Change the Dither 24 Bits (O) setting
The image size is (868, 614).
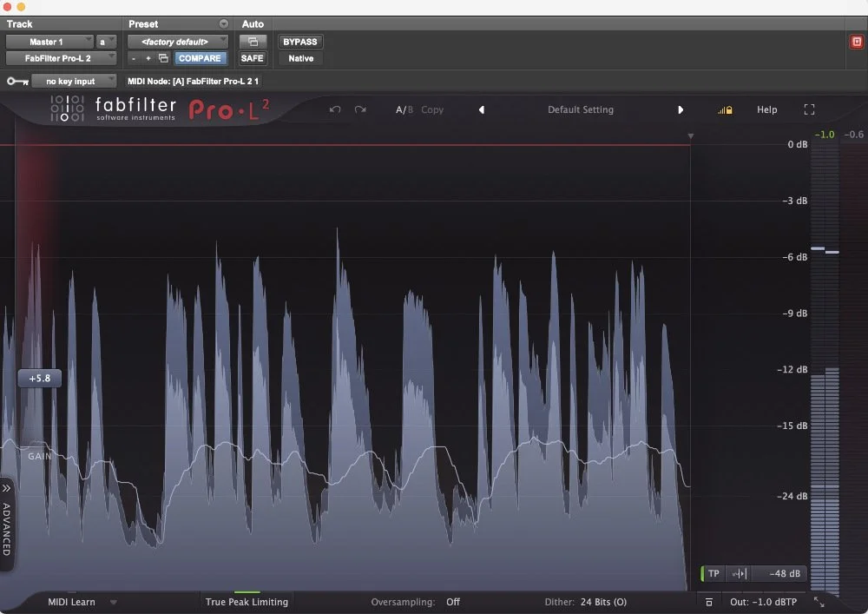pos(603,602)
